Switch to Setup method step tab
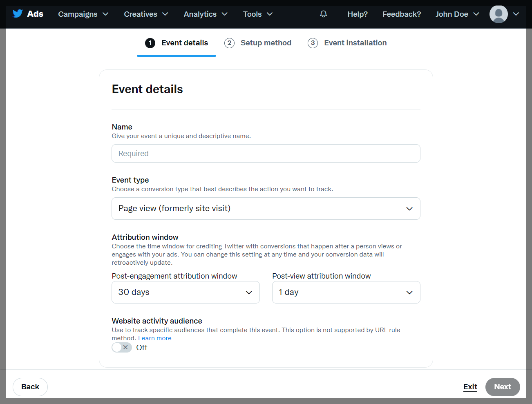This screenshot has height=404, width=532. click(266, 43)
